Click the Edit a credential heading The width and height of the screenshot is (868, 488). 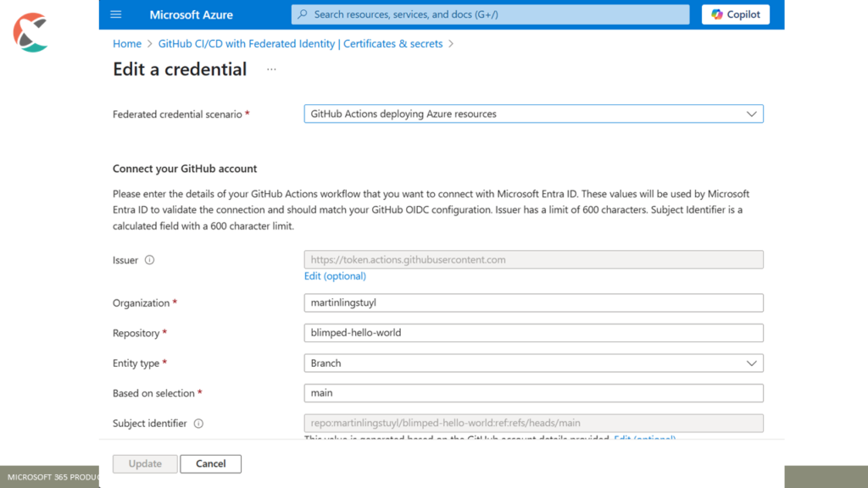[180, 69]
